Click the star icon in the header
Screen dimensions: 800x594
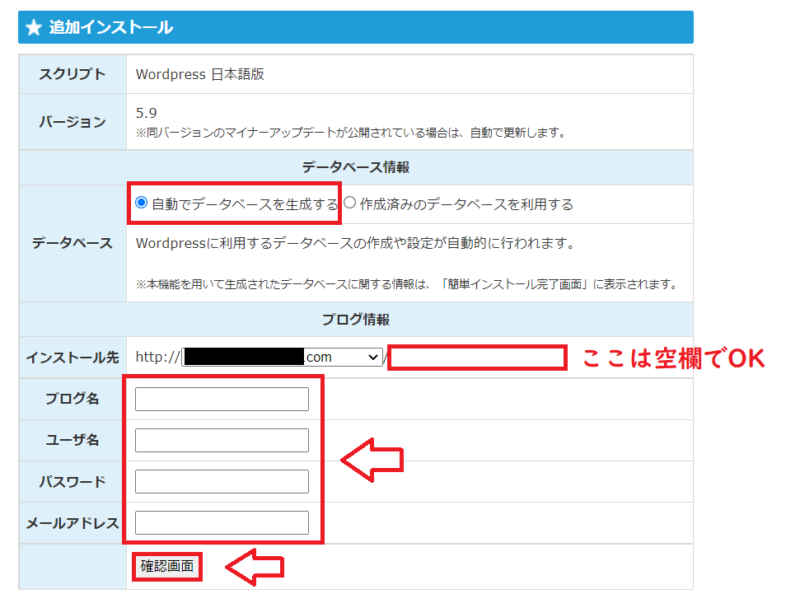click(35, 28)
